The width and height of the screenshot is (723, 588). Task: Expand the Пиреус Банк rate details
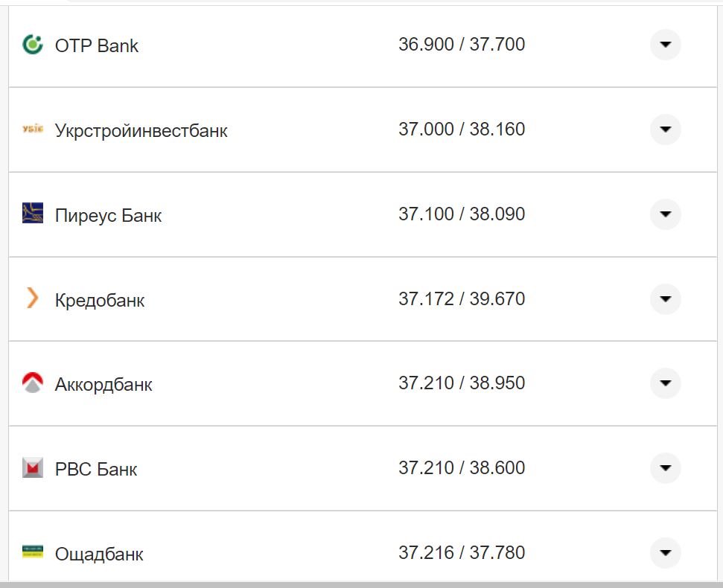tap(665, 214)
